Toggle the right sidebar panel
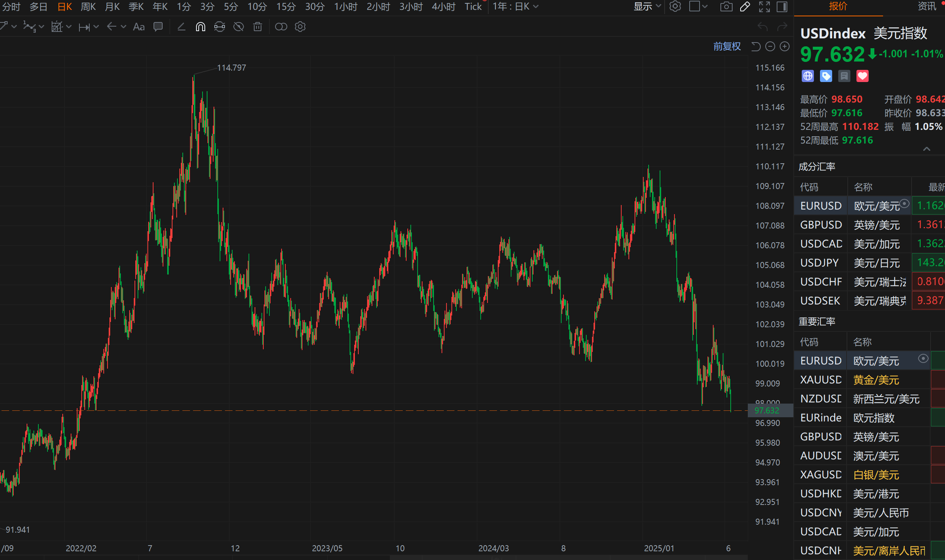945x560 pixels. click(782, 7)
